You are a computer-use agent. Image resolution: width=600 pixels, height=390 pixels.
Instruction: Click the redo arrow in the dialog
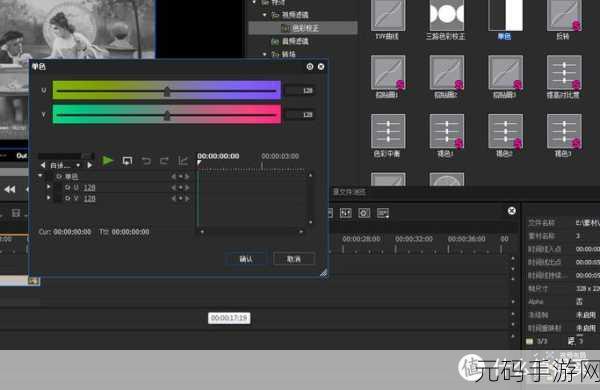tap(164, 161)
